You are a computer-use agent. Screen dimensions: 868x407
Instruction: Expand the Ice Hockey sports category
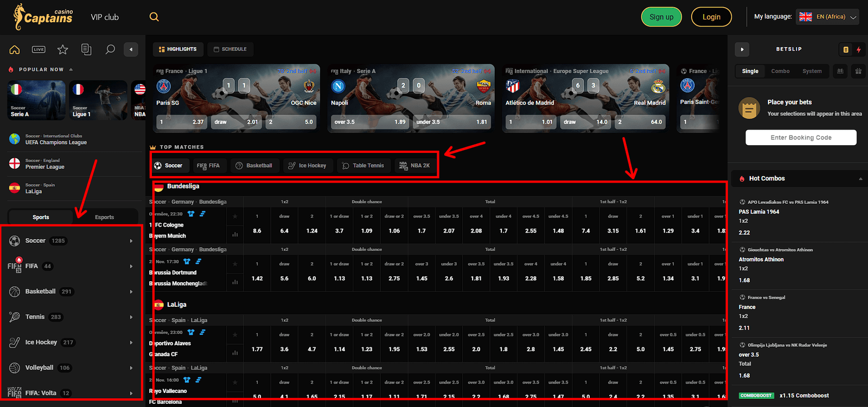71,343
